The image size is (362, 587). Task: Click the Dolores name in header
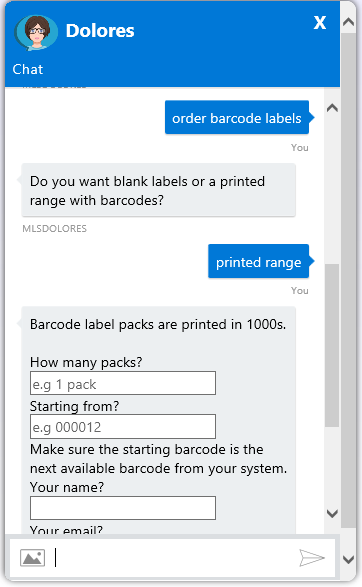tap(100, 31)
